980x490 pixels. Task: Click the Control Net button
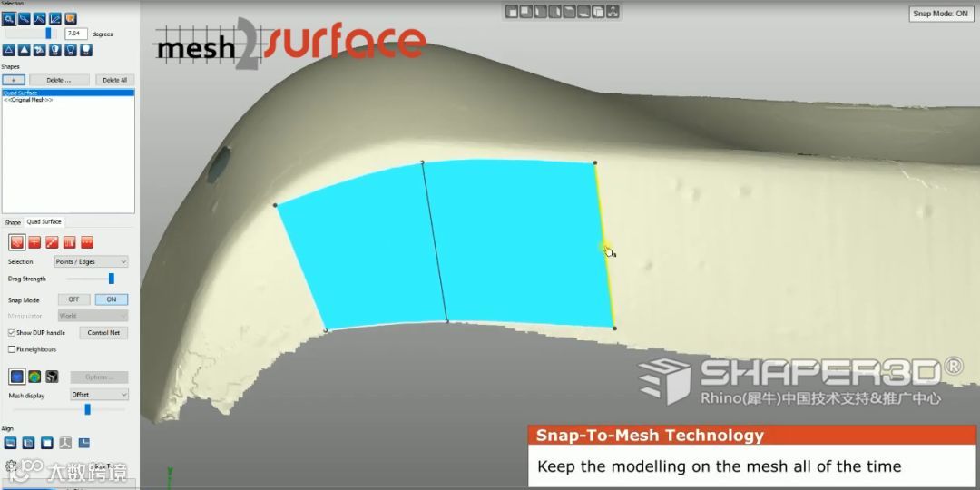click(103, 332)
